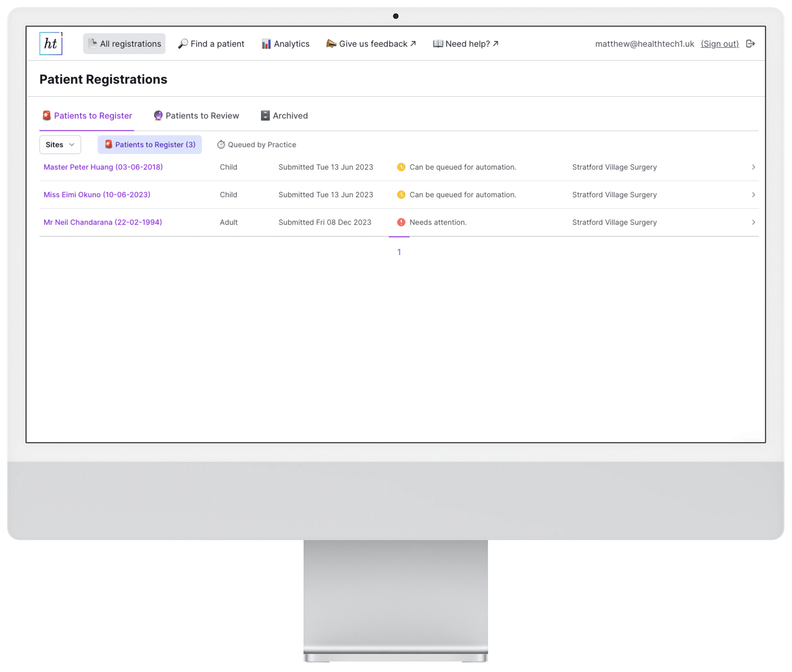The width and height of the screenshot is (792, 672).
Task: Open Master Peter Huang's row via its right chevron
Action: [x=753, y=167]
